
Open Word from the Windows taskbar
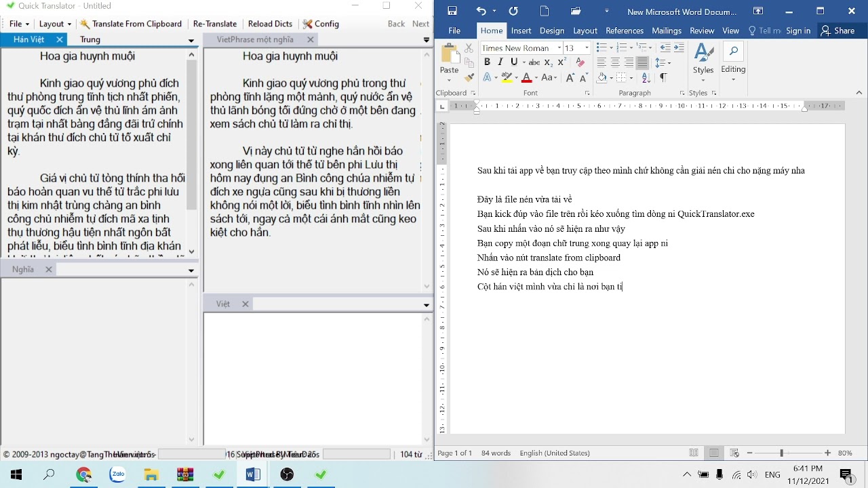click(253, 474)
